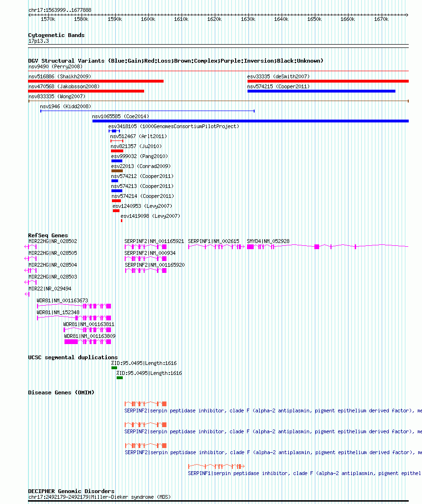422x504 pixels.
Task: Click the MIR22HG NR_028504 gene glyph
Action: click(x=30, y=271)
